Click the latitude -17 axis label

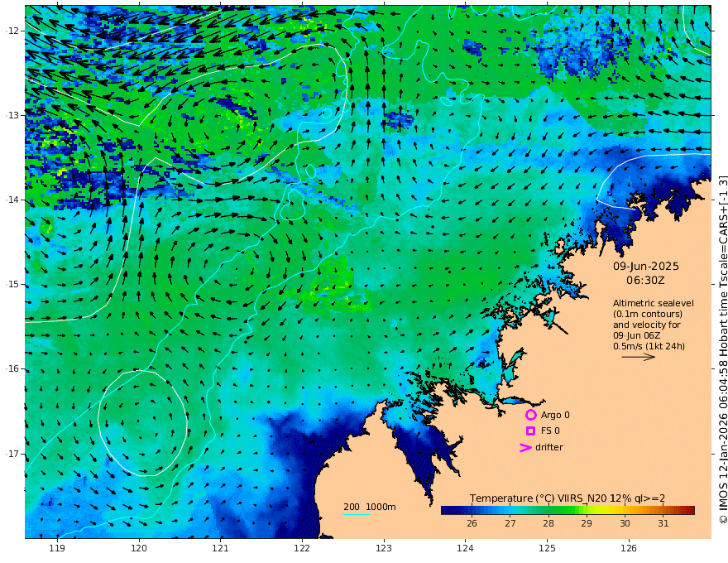click(x=12, y=454)
